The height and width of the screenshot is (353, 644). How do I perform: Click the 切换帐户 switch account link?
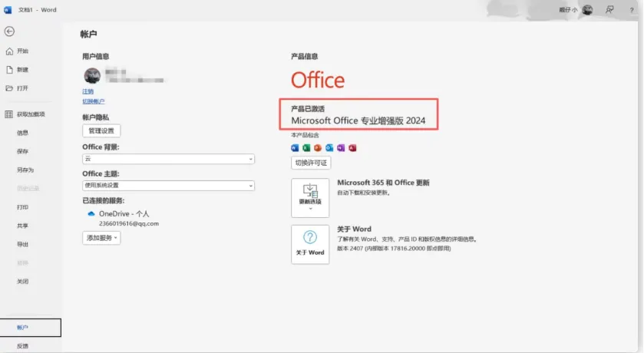(x=93, y=101)
